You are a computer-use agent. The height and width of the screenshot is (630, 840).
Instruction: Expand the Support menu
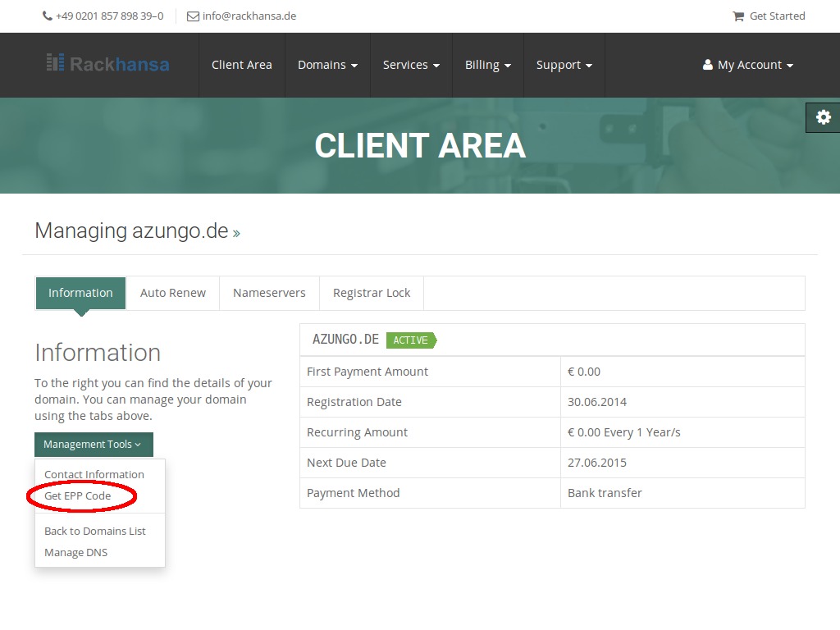(564, 65)
